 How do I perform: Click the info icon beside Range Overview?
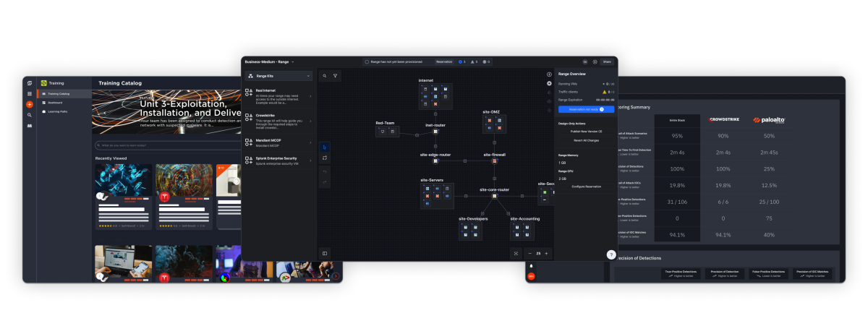tap(549, 74)
